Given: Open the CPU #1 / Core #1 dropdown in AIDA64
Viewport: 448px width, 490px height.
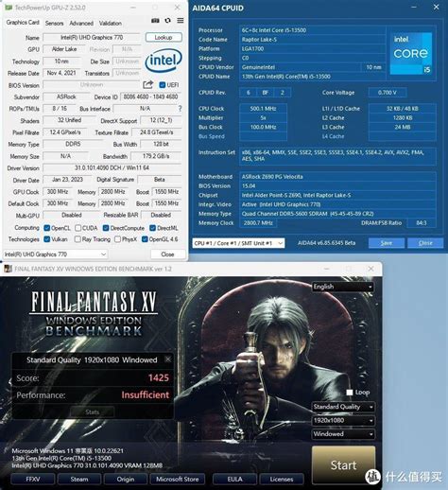Looking at the screenshot, I should (238, 243).
